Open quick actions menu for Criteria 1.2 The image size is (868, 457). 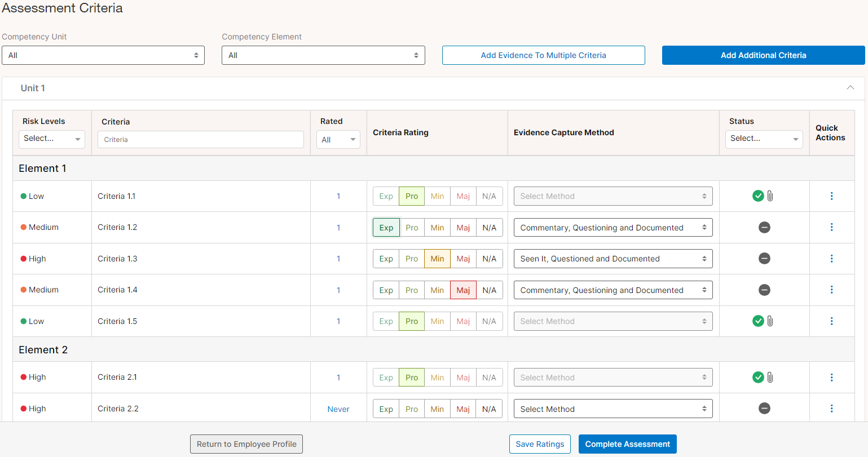point(831,227)
